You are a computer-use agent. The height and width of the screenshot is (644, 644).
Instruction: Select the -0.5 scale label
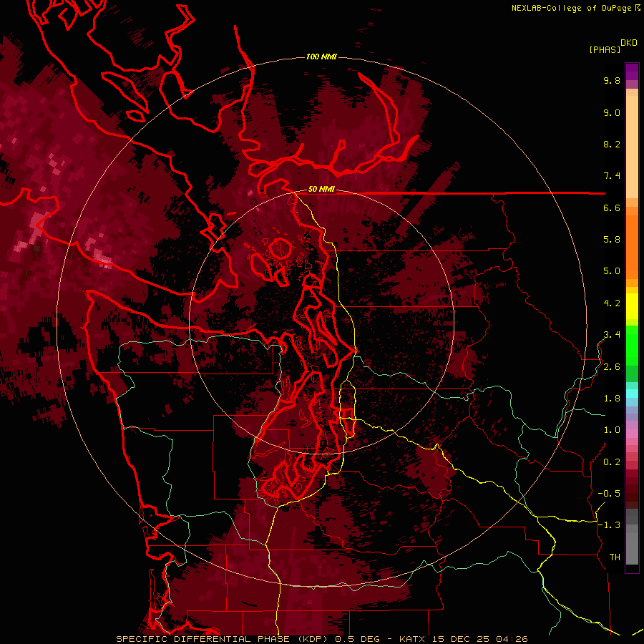(x=609, y=494)
